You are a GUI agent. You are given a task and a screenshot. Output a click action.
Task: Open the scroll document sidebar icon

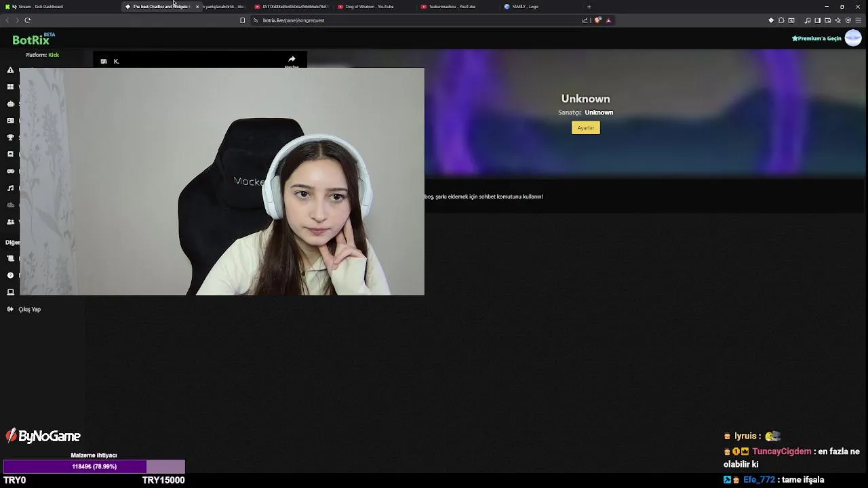point(10,258)
